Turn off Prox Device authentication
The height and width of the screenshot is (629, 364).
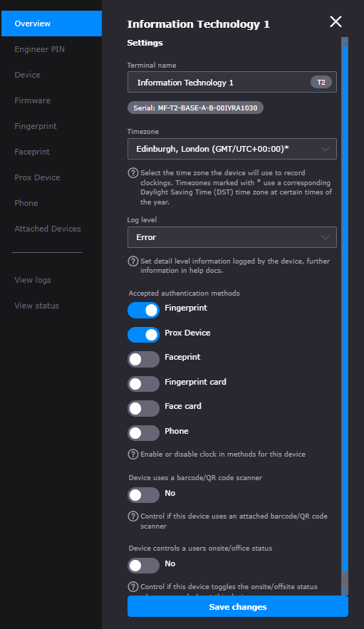tap(143, 335)
